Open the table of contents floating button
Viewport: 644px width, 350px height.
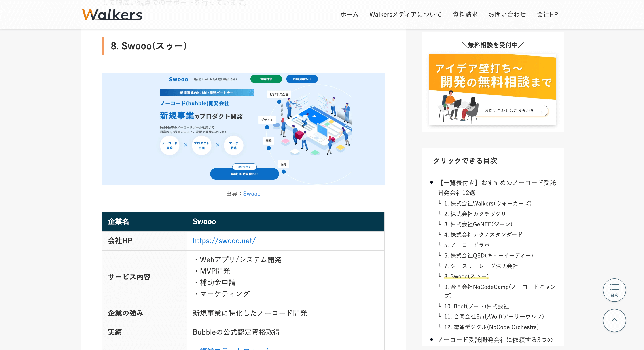614,290
